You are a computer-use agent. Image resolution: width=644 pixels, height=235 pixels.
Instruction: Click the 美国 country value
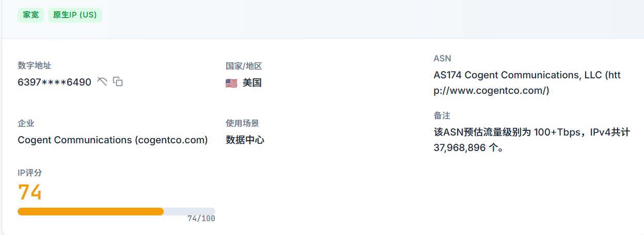pos(252,82)
